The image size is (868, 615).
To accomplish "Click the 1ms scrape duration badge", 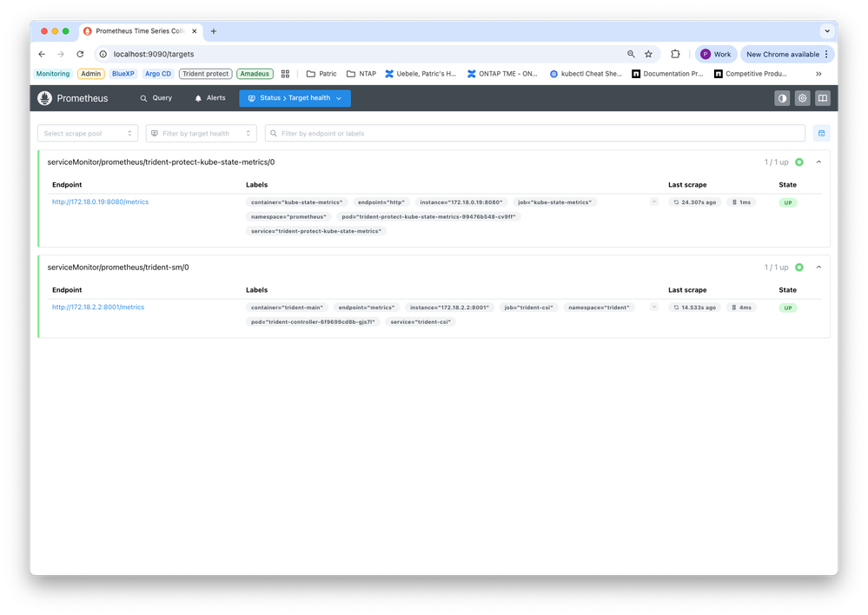I will [x=741, y=202].
